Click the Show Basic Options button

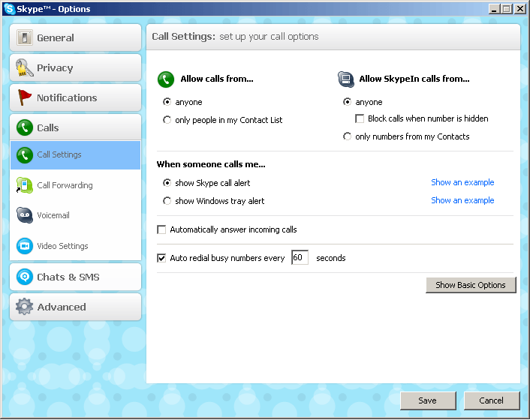471,285
